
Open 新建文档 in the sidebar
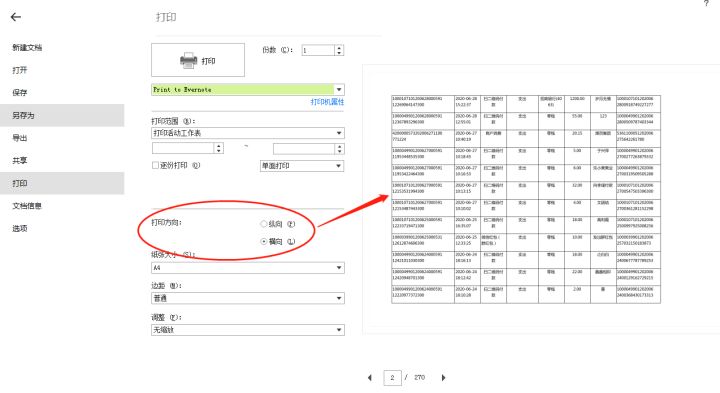point(27,47)
